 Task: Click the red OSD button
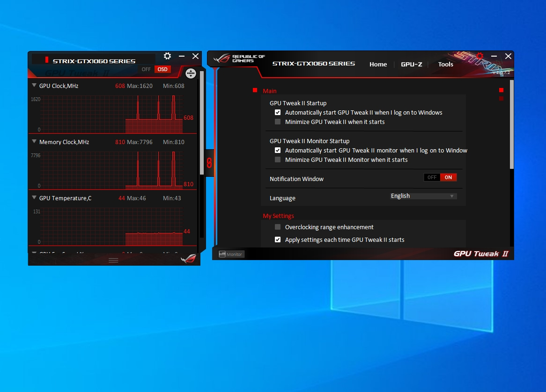[162, 69]
